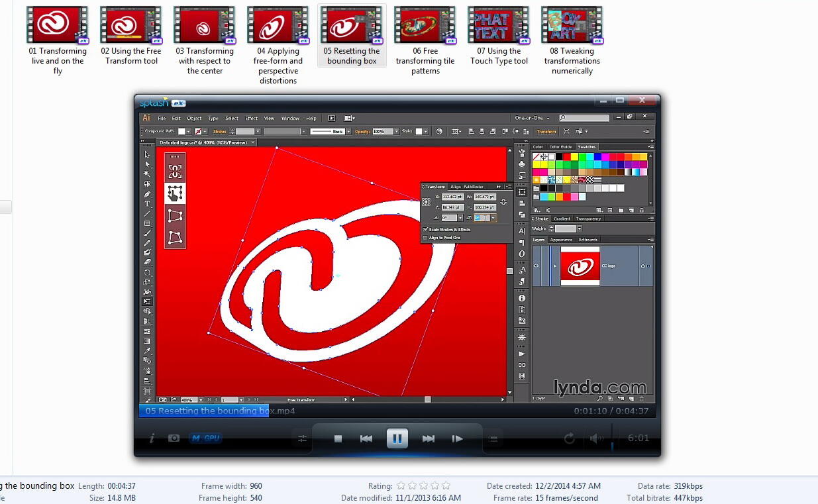Click the highlighted Free Transform tool in toolbar
Screen dimensions: 818x504
(x=147, y=301)
